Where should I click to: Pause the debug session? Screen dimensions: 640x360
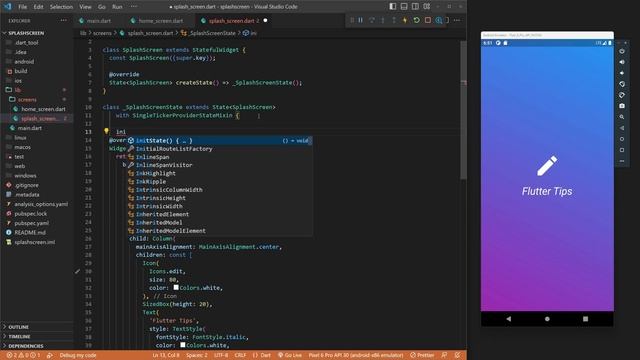coord(361,20)
